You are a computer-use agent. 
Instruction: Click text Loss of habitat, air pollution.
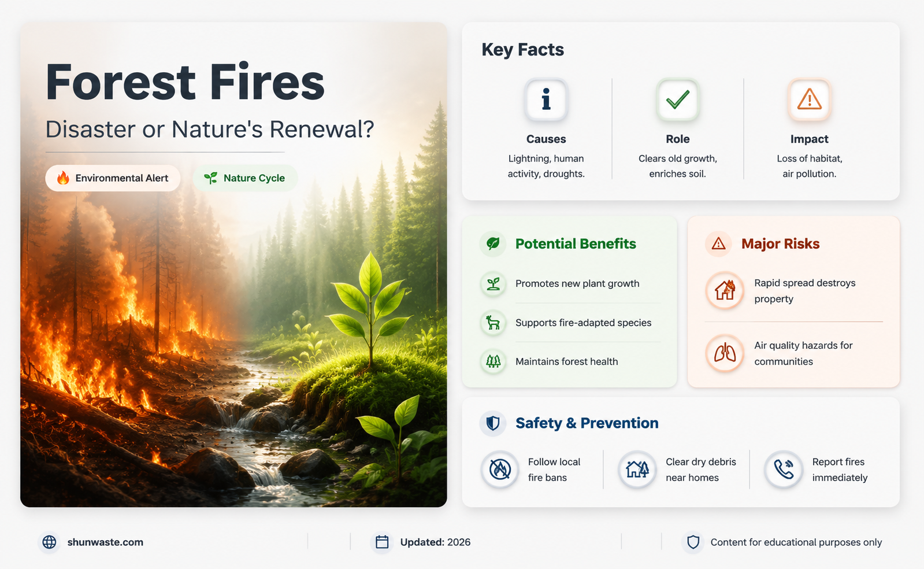coord(809,166)
